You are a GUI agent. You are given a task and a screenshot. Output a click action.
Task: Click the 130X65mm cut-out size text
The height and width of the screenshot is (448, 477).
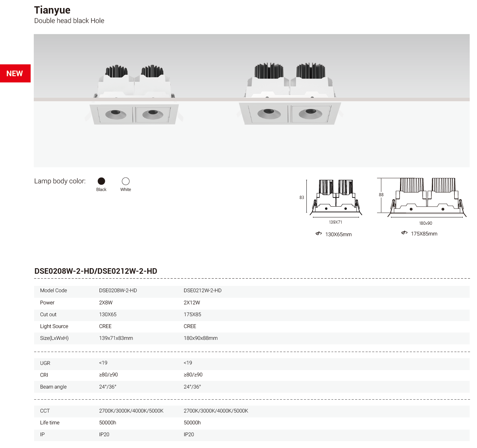point(338,234)
